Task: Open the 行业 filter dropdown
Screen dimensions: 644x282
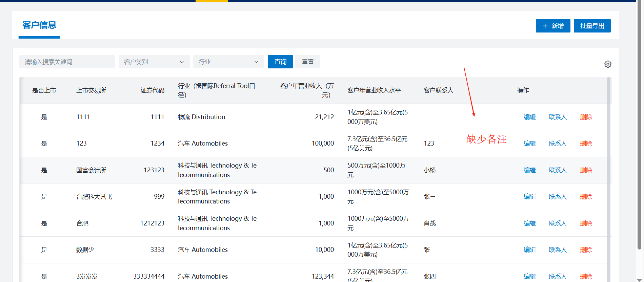Action: (x=228, y=62)
